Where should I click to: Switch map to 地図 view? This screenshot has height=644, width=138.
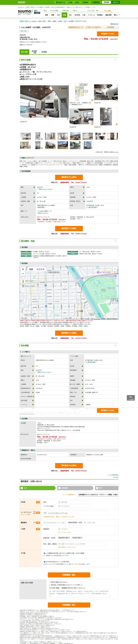tap(31, 269)
